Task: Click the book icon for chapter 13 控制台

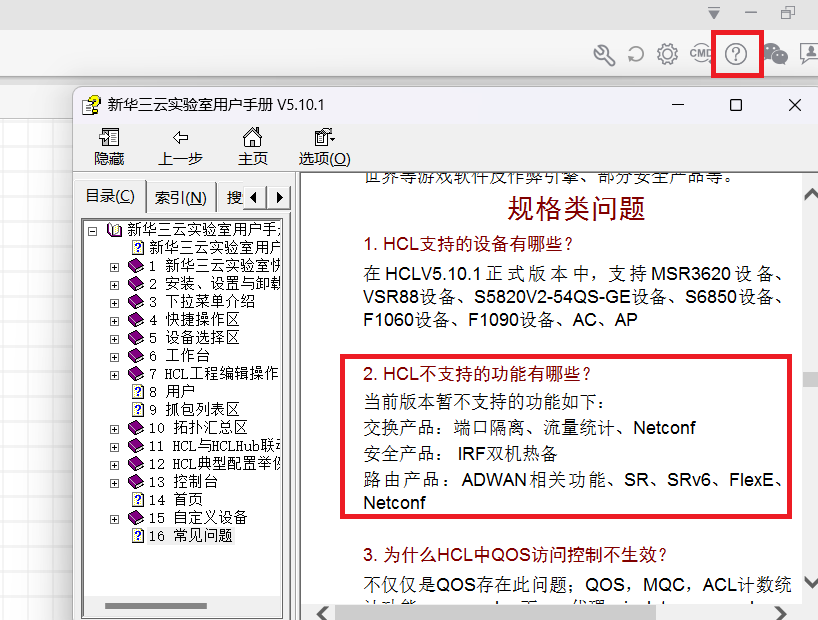Action: [x=136, y=482]
